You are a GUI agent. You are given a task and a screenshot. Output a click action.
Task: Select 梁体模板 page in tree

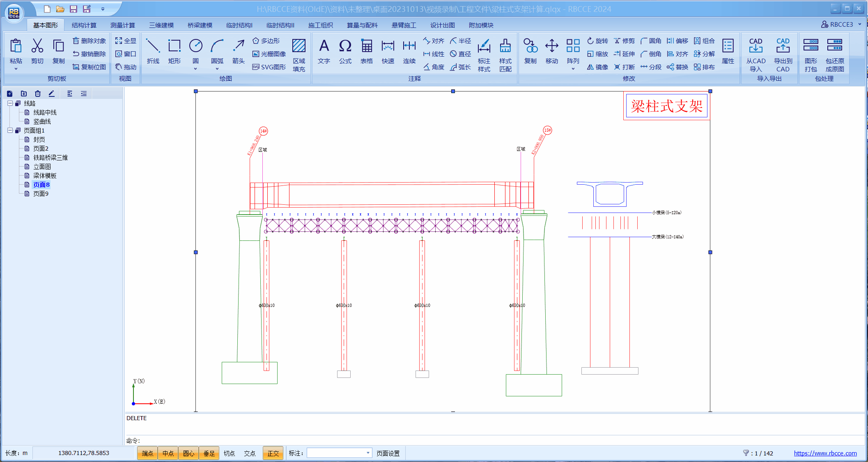click(x=45, y=176)
